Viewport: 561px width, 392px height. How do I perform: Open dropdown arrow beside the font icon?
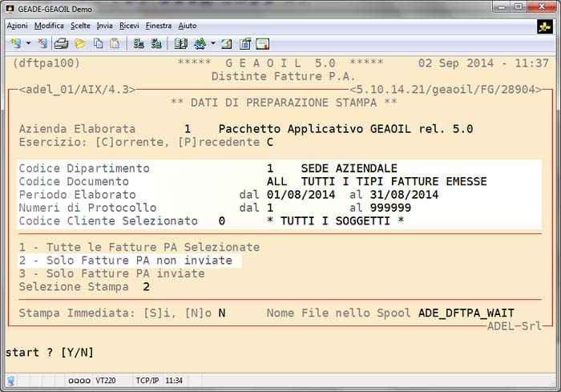(213, 43)
